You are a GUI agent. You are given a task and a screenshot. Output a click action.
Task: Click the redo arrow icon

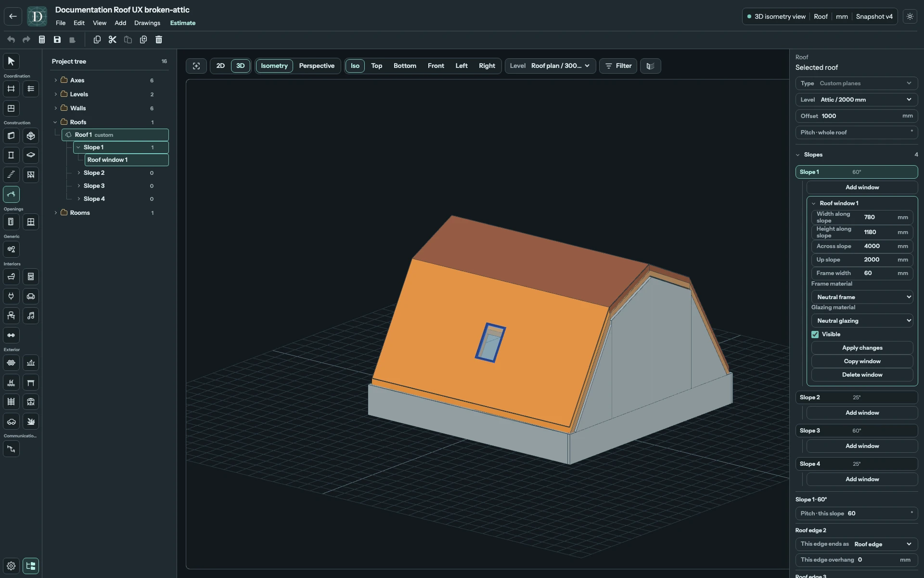tap(26, 39)
